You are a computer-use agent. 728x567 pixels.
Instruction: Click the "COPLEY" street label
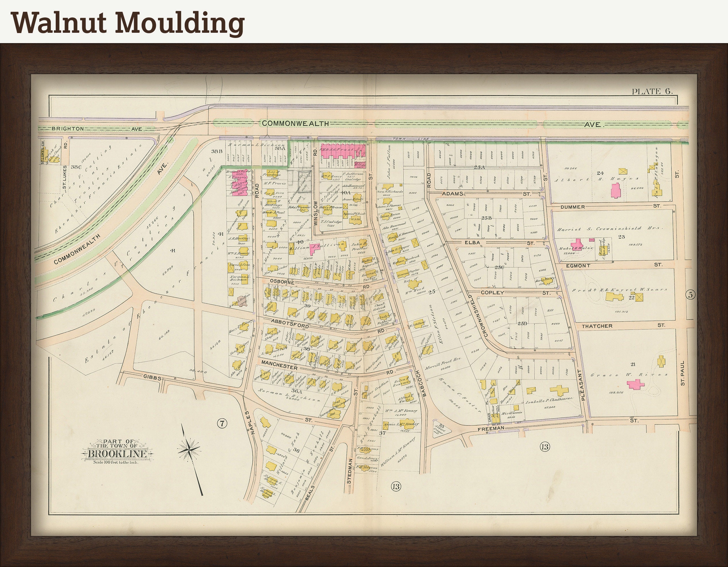tap(492, 293)
